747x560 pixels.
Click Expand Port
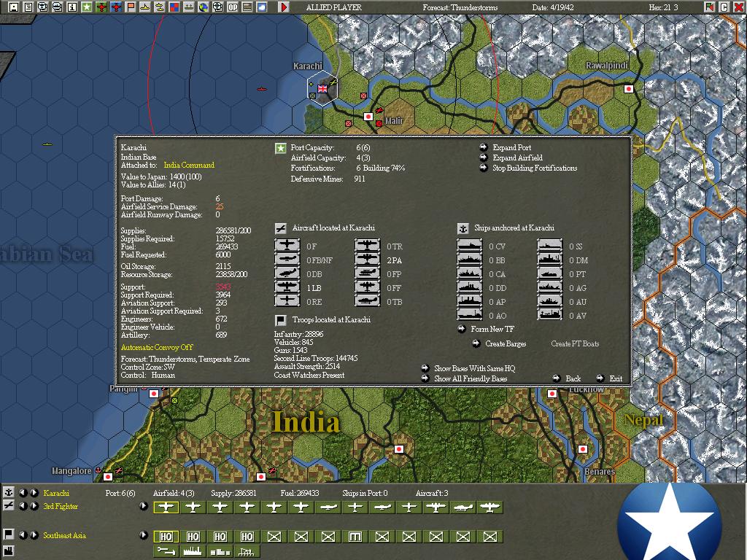click(x=511, y=147)
